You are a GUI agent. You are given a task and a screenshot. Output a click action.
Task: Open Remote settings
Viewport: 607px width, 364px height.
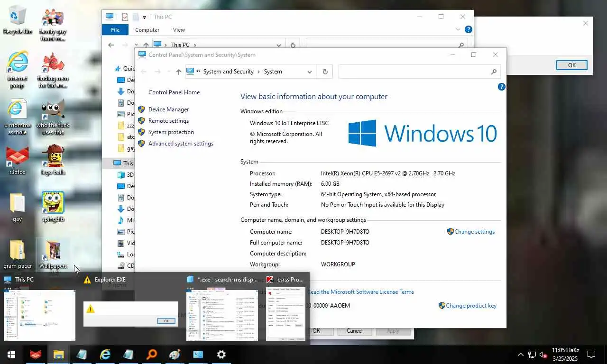click(168, 121)
